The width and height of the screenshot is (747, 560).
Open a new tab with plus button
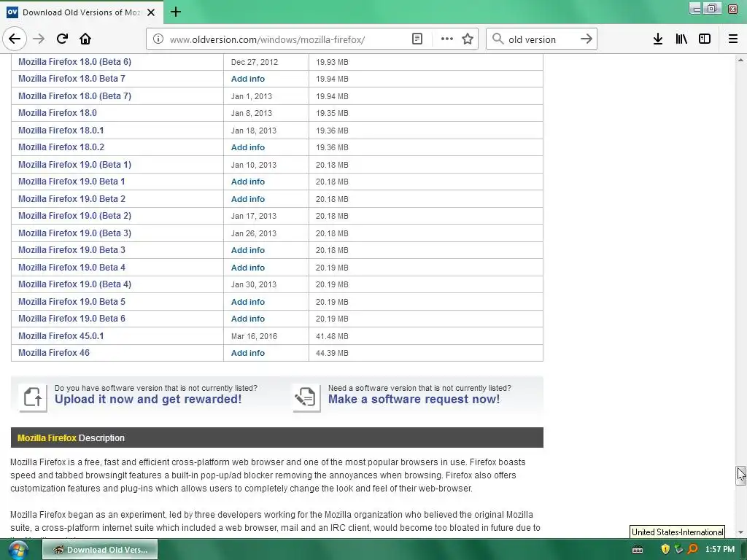click(176, 12)
